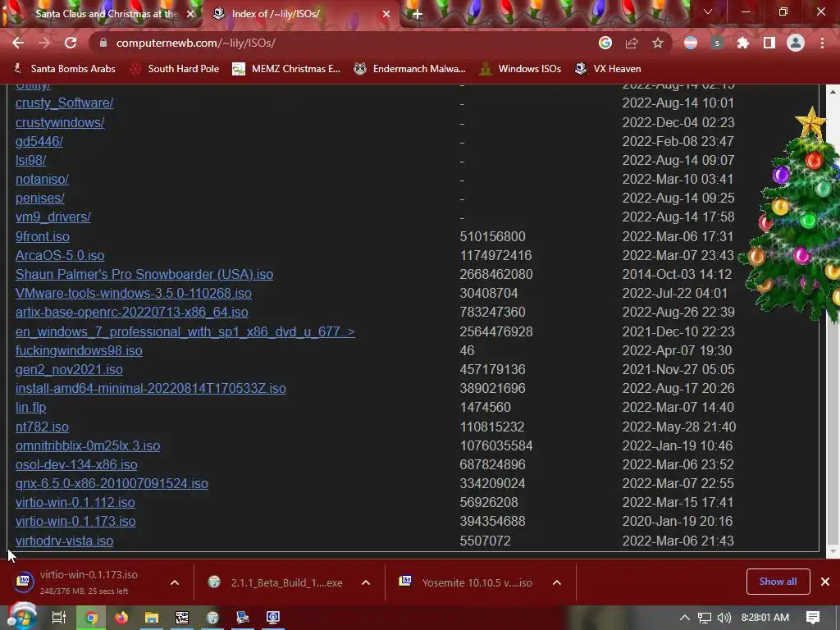Click the page vertical scrollbar down arrow
The width and height of the screenshot is (840, 630).
point(833,551)
